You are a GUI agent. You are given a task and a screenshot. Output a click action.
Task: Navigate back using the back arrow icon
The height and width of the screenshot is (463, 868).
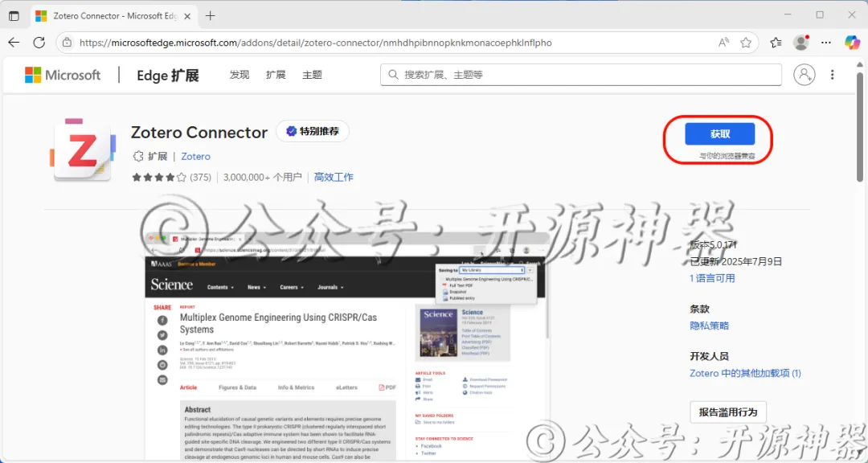point(14,42)
